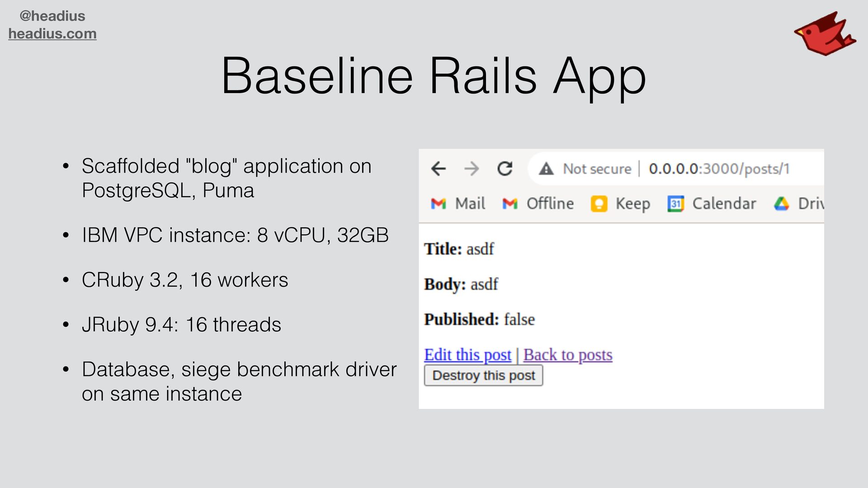The image size is (868, 488).
Task: Follow the Back to posts link
Action: (x=568, y=355)
